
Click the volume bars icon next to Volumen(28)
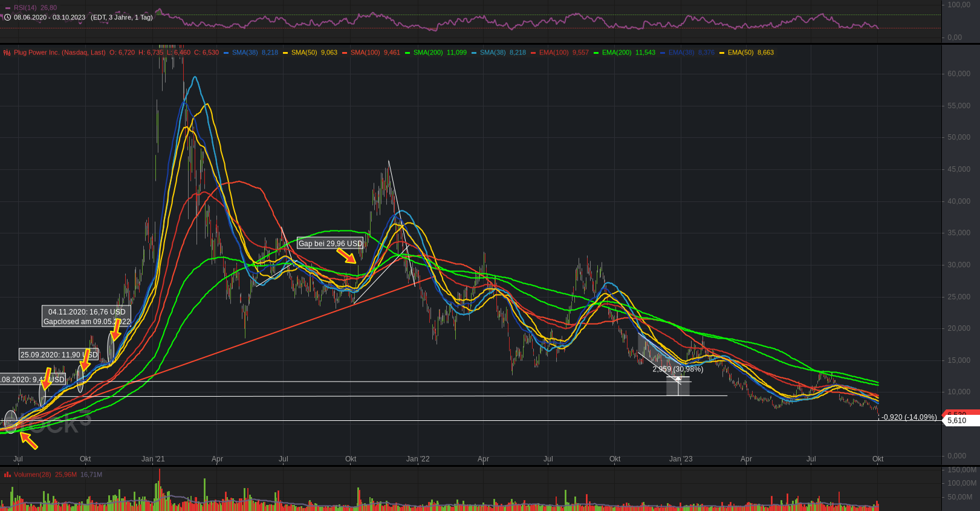coord(7,475)
